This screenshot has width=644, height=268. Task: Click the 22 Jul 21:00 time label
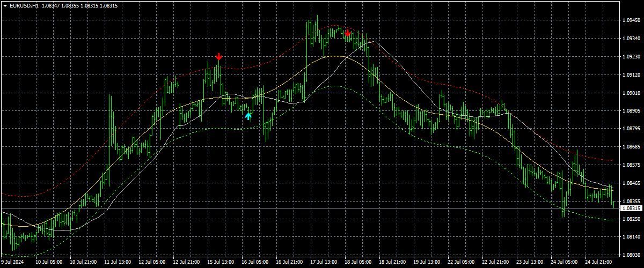496,263
